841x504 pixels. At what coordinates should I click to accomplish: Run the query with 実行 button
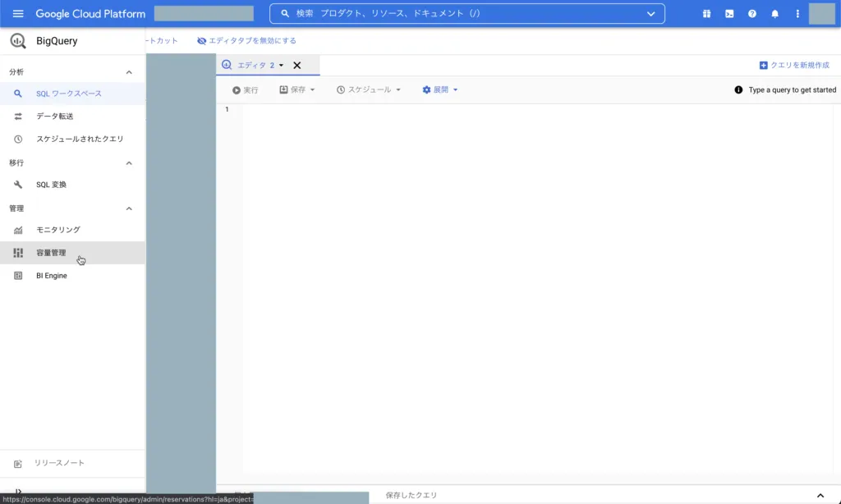[x=245, y=90]
